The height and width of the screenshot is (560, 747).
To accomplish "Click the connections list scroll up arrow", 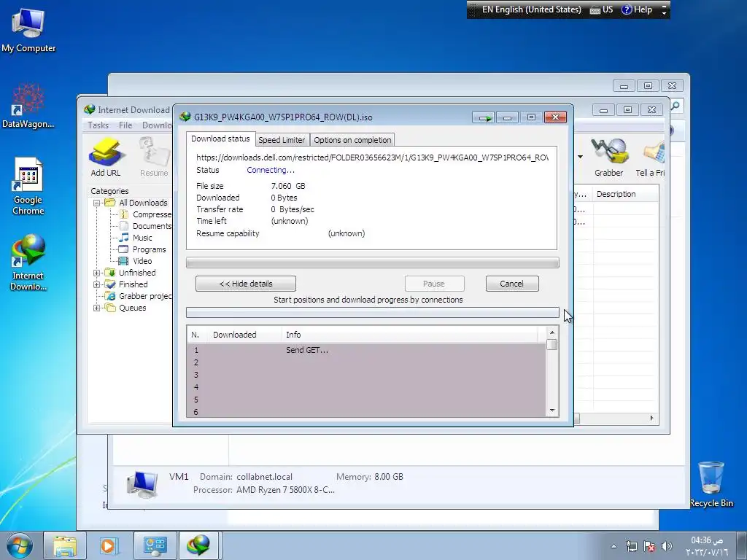I will tap(552, 332).
